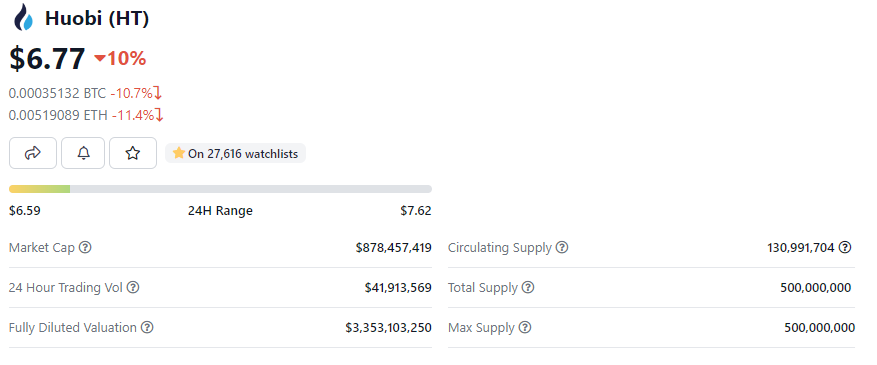Open Market Cap help question icon

(x=85, y=247)
